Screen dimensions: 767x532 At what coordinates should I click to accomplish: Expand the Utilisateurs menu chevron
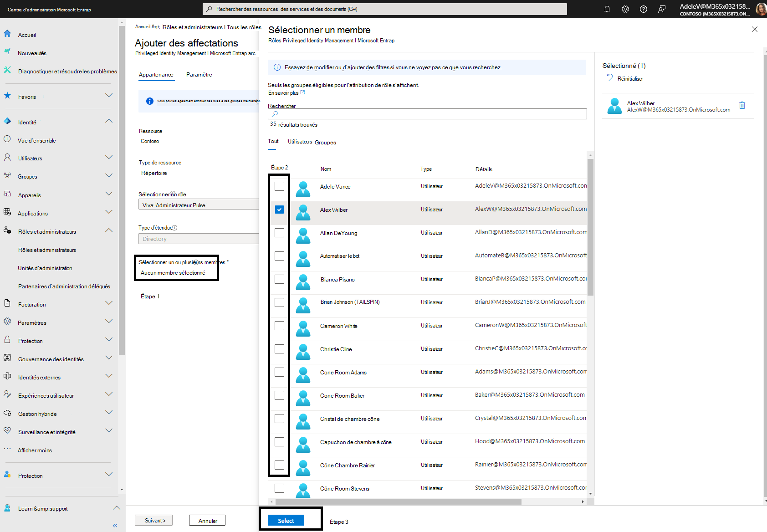click(109, 157)
